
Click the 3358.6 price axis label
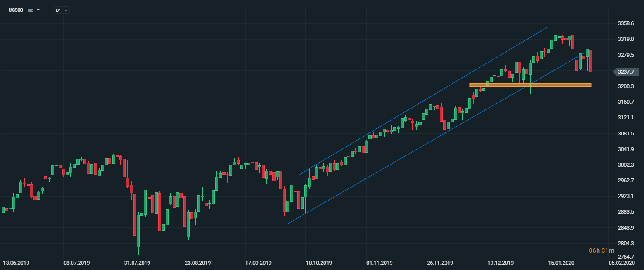(625, 23)
